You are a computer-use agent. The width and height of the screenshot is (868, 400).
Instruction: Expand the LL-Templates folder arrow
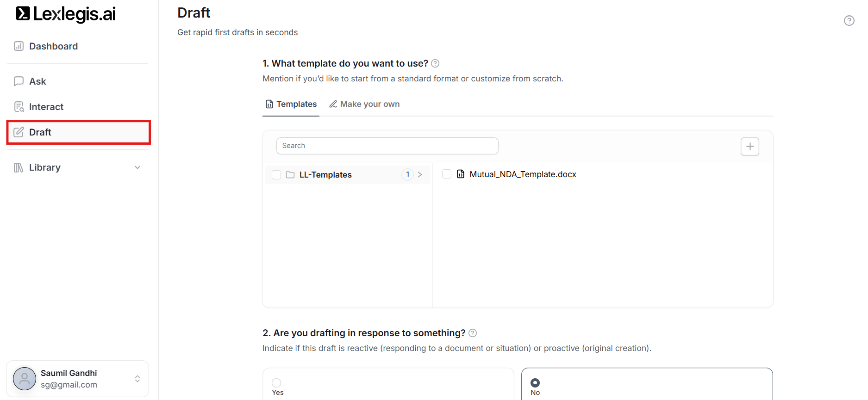420,175
